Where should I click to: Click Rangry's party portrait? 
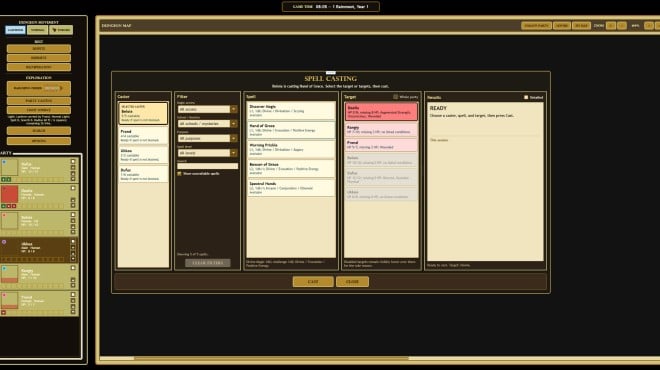click(x=9, y=274)
